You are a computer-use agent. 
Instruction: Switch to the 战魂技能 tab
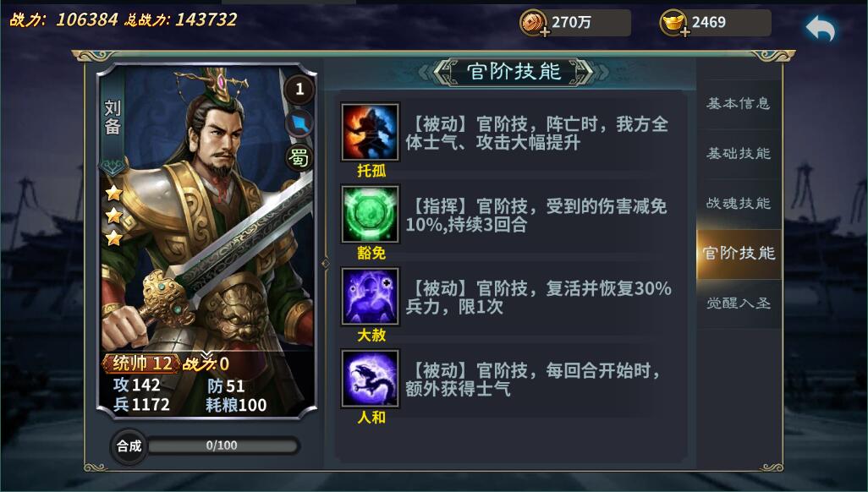point(739,203)
